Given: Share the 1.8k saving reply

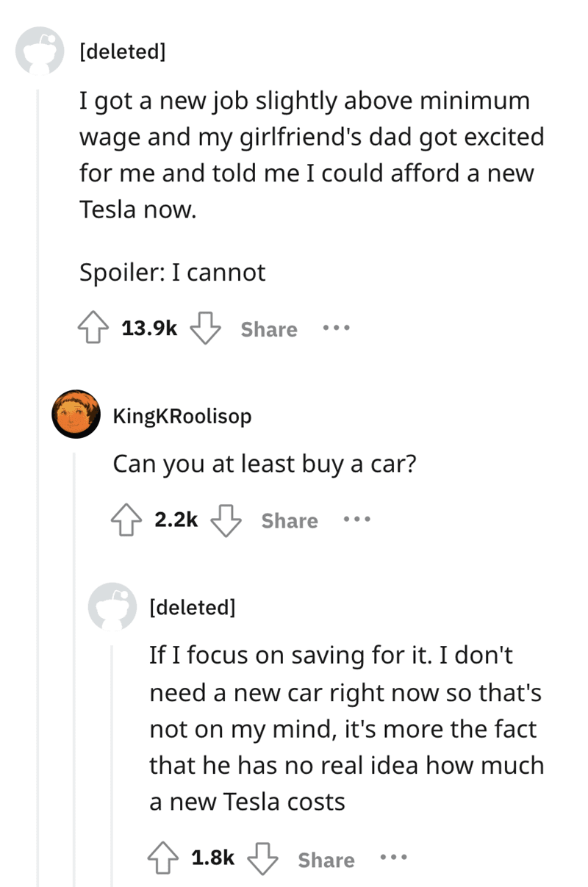Looking at the screenshot, I should click(x=326, y=860).
